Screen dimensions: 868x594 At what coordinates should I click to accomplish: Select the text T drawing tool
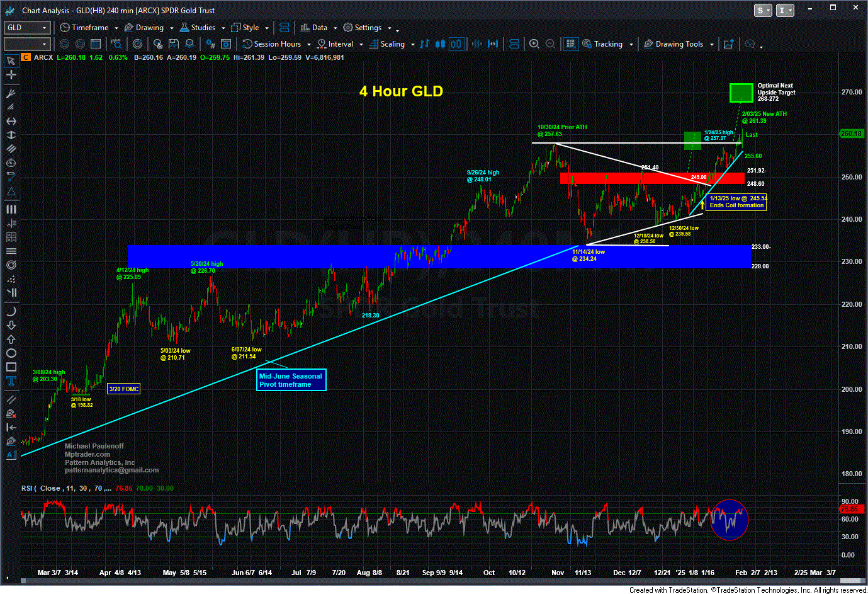(x=11, y=380)
